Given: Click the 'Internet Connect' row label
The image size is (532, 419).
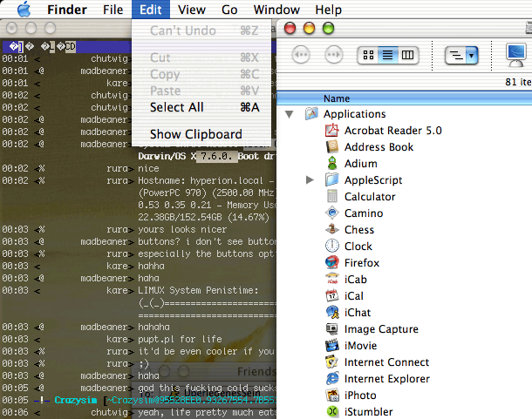Looking at the screenshot, I should [x=386, y=362].
